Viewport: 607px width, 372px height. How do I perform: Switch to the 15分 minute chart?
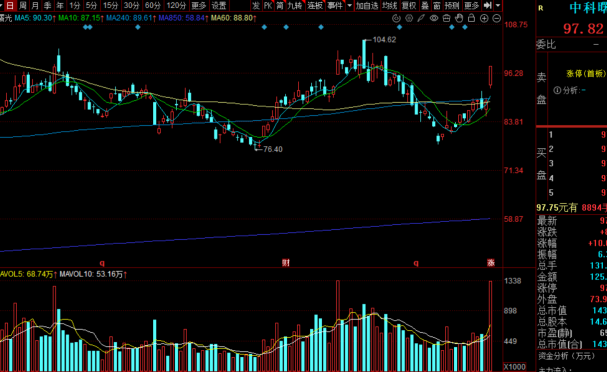pos(110,5)
